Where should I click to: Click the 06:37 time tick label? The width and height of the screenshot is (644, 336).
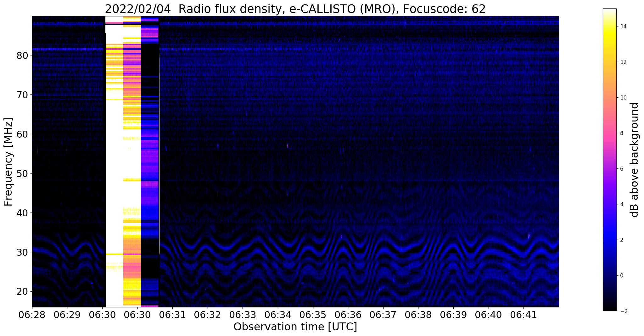[x=383, y=315]
